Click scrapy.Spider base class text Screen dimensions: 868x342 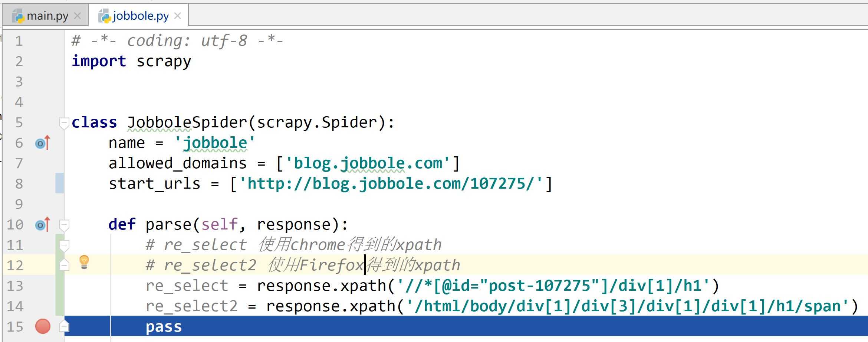click(x=316, y=123)
